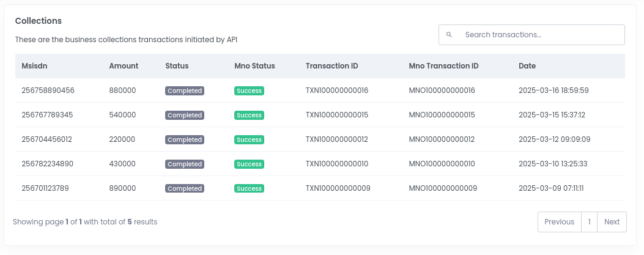Viewport: 644px width, 255px height.
Task: Select MNO ID MNO100000000016
Action: (x=442, y=91)
